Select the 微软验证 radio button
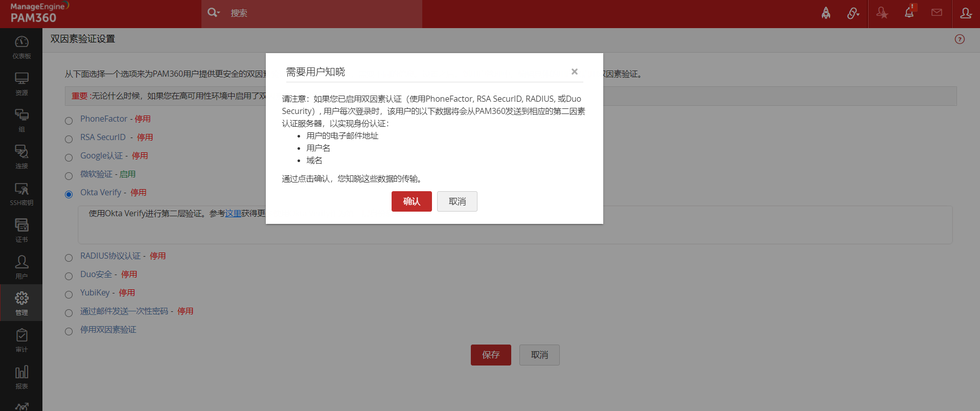 coord(69,176)
